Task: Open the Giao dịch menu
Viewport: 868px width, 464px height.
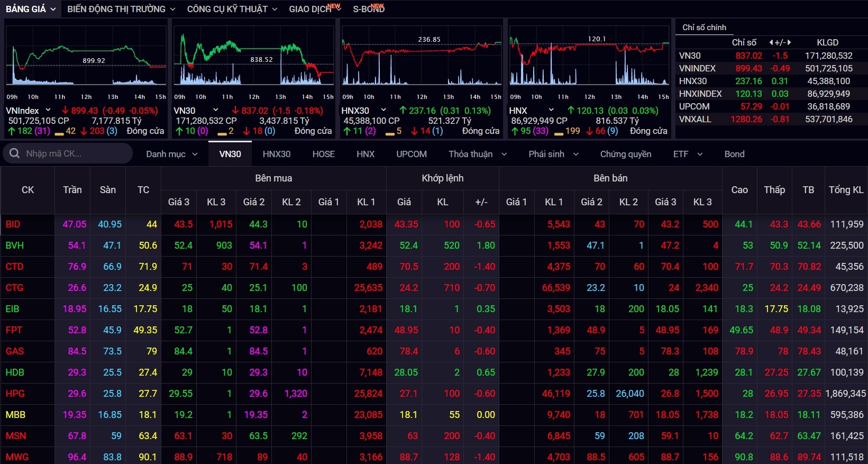Action: click(314, 9)
